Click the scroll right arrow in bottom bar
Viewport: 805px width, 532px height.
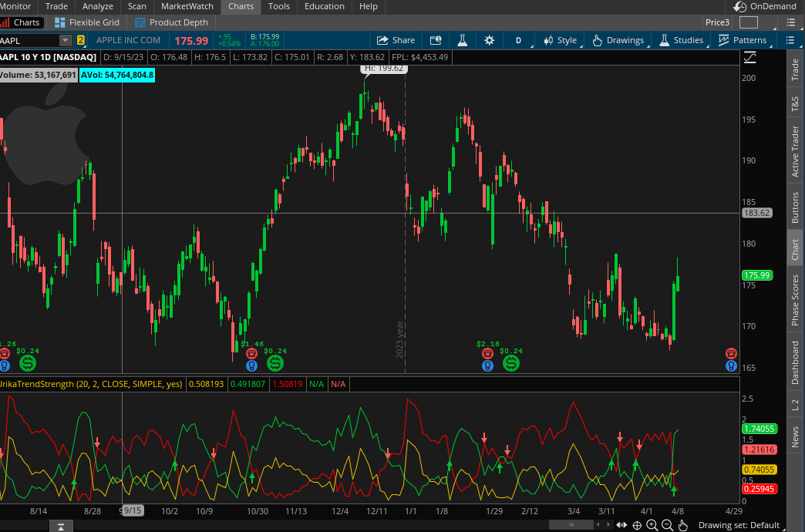608,525
